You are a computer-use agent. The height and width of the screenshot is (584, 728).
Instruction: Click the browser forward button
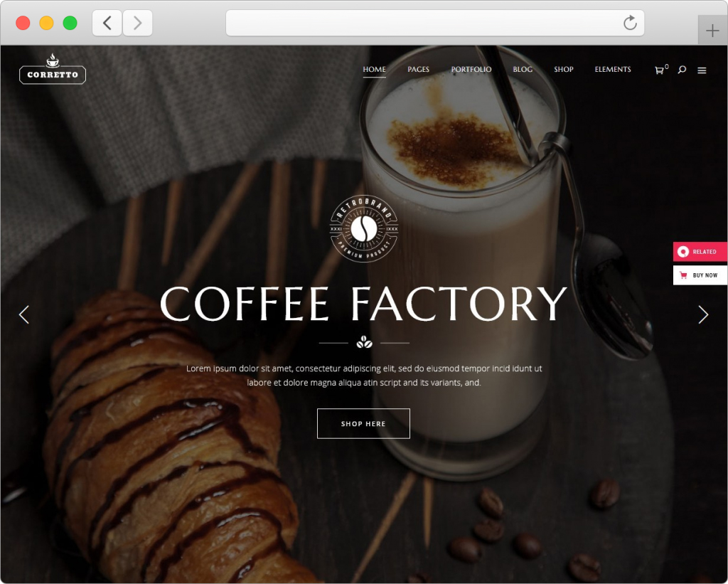tap(137, 23)
